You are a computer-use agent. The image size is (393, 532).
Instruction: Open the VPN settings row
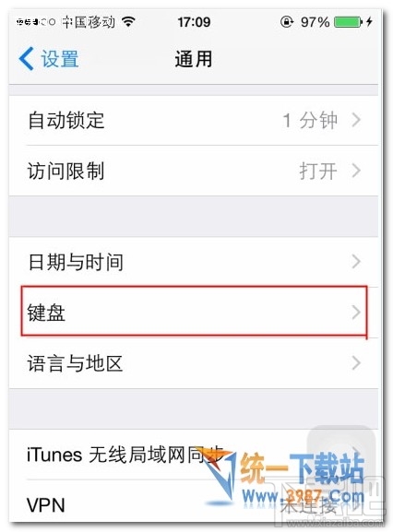point(194,503)
